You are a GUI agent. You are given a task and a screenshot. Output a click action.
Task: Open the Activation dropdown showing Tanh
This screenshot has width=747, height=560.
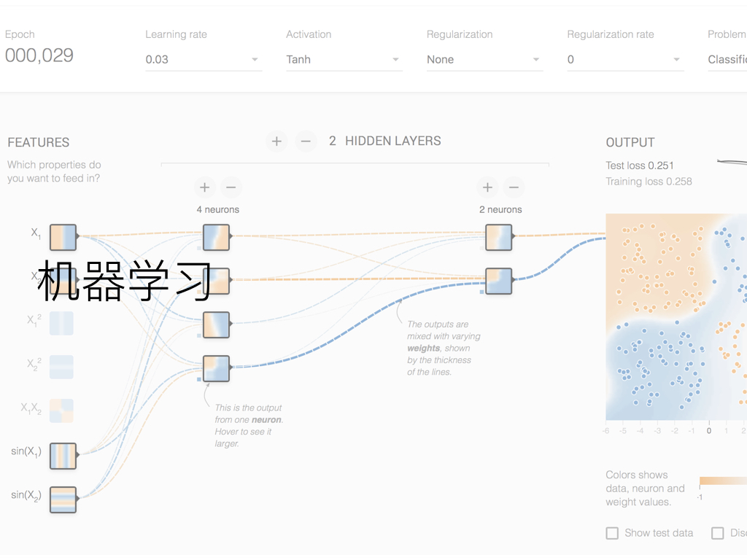pyautogui.click(x=344, y=60)
